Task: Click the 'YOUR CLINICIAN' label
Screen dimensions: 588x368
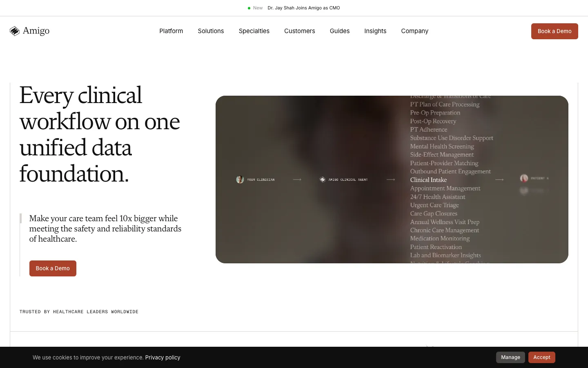Action: 261,180
